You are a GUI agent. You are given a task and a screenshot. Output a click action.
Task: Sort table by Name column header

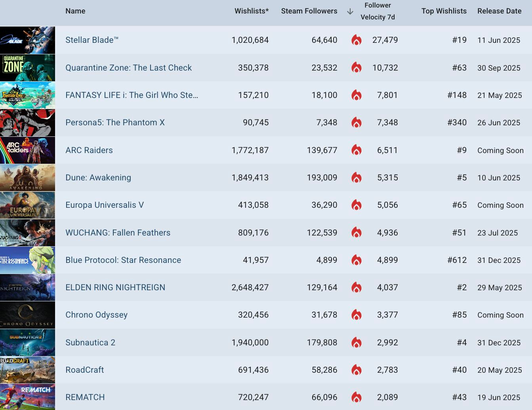click(x=75, y=11)
